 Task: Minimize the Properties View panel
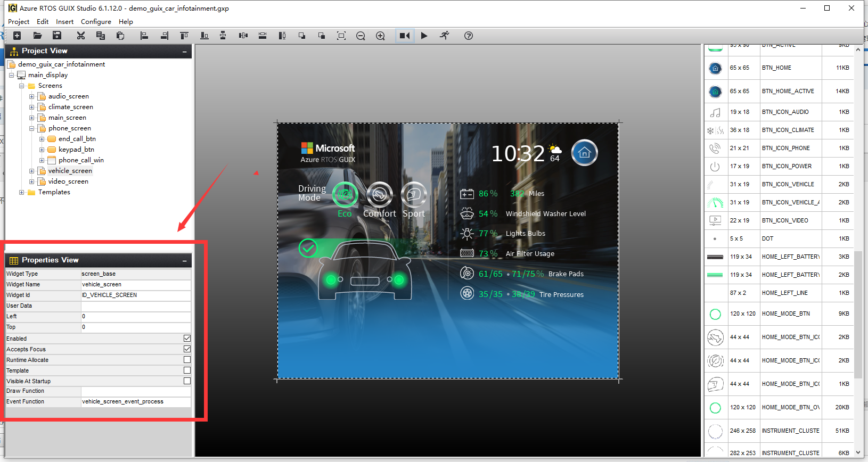tap(185, 261)
